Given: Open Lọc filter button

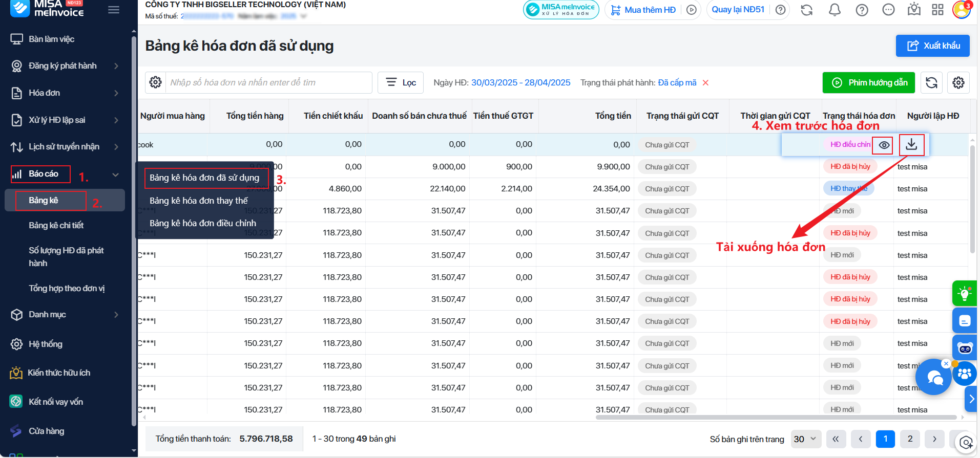Looking at the screenshot, I should coord(401,82).
